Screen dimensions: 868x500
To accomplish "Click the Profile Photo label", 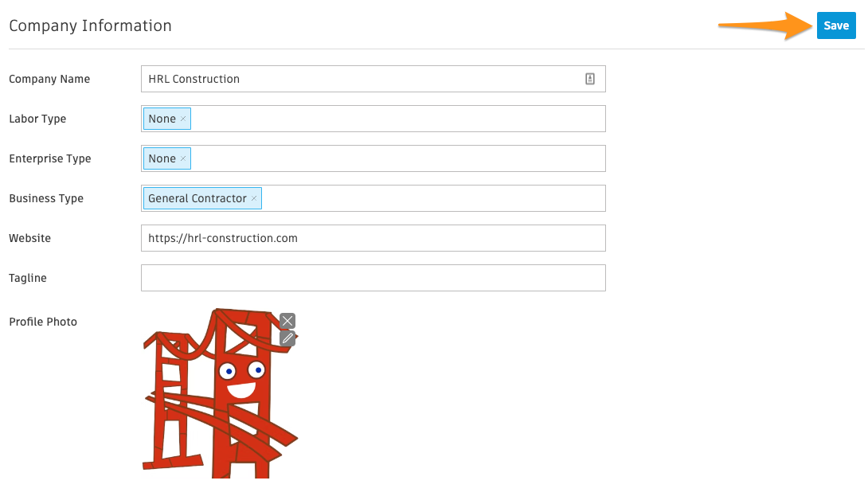I will pos(43,322).
